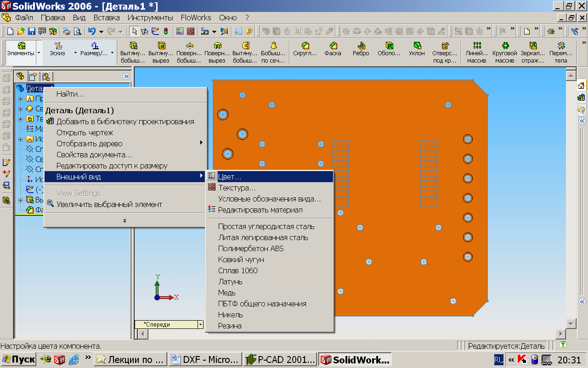This screenshot has width=588, height=368.
Task: Open the Вставка menu
Action: pos(107,17)
